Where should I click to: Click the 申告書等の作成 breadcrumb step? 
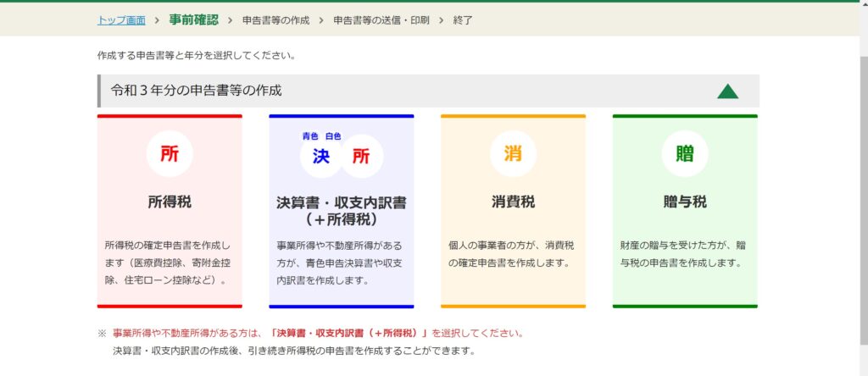275,20
